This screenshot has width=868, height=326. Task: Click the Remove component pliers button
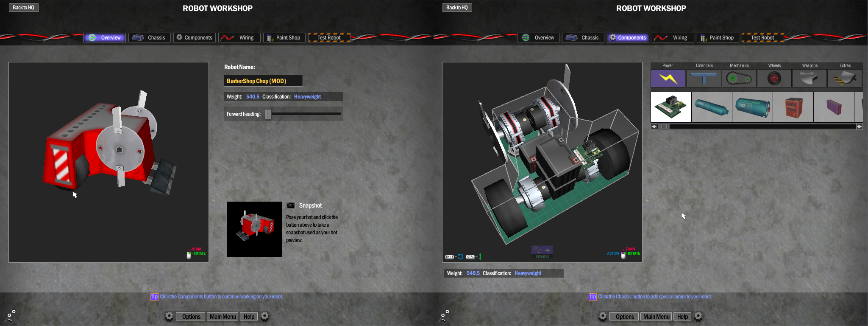542,252
